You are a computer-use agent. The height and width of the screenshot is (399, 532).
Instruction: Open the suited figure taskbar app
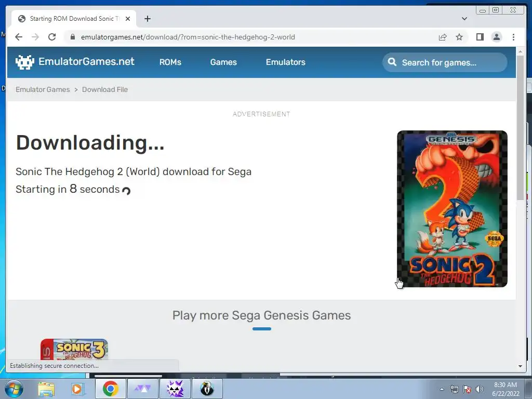click(207, 389)
